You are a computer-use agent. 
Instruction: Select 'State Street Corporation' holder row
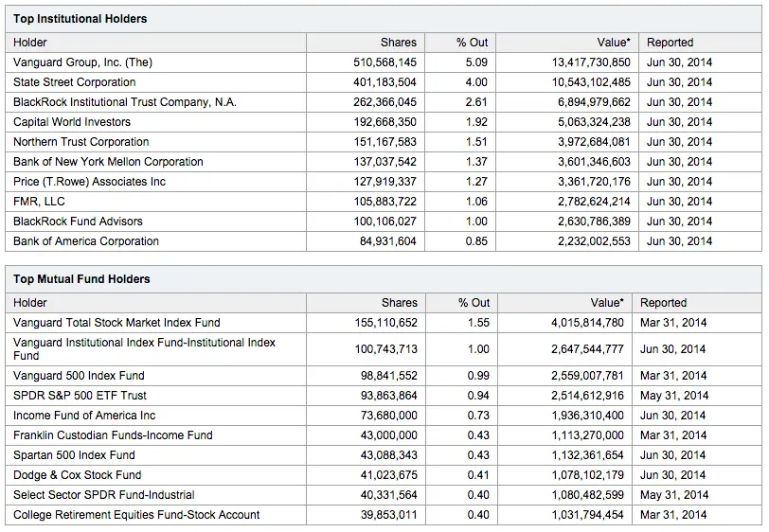[383, 82]
